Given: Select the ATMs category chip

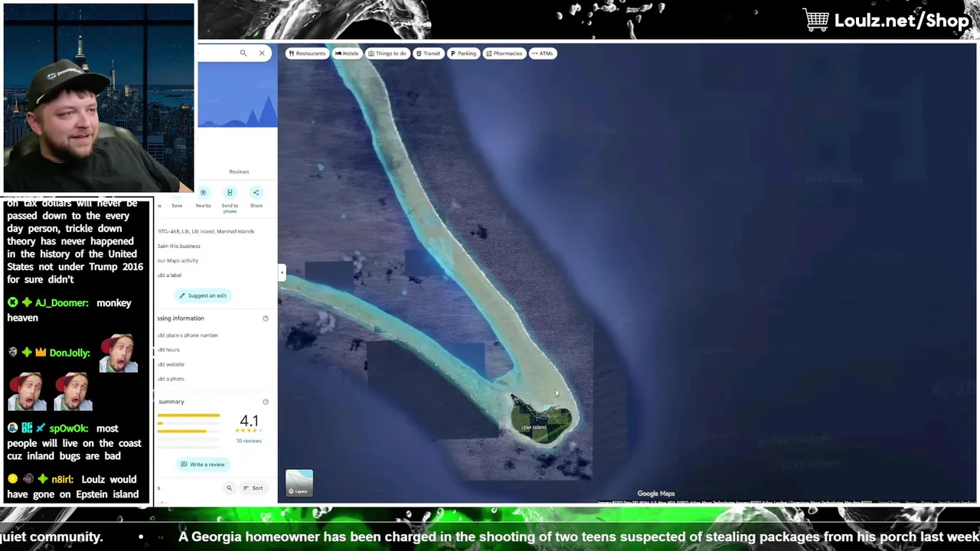Looking at the screenshot, I should click(543, 54).
